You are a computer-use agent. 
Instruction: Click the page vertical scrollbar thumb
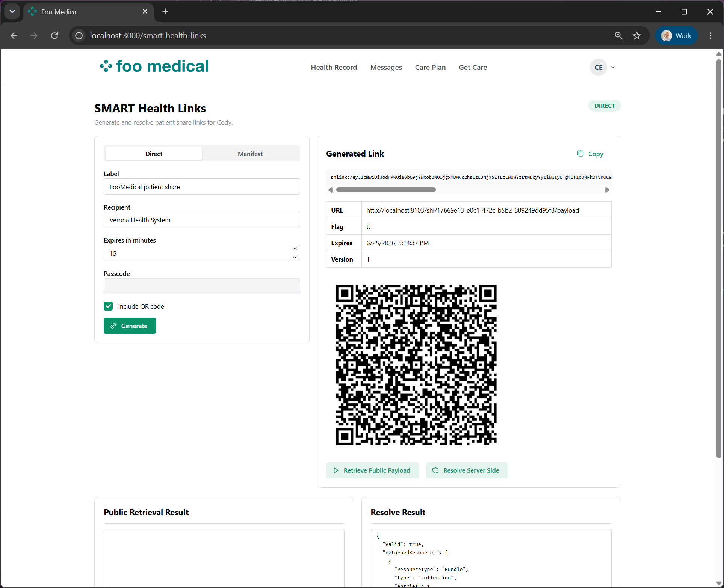tap(719, 259)
